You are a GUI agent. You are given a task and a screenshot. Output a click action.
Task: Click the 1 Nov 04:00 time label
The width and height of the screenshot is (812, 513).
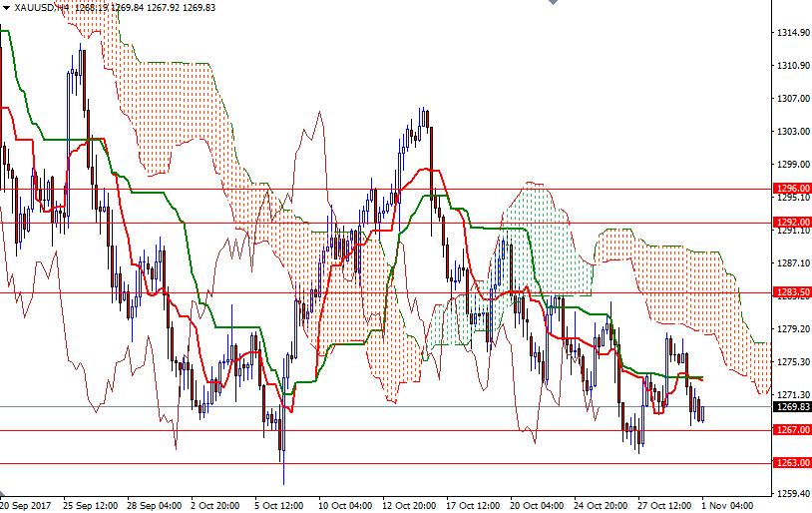[728, 505]
